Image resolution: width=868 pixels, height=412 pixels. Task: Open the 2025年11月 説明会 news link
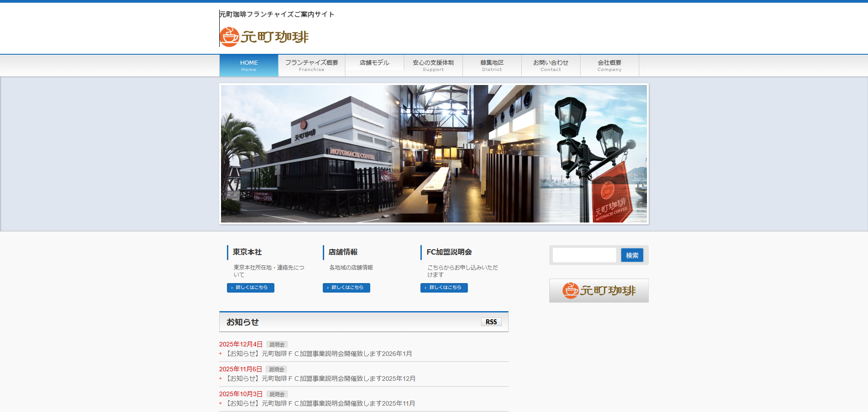coord(320,403)
